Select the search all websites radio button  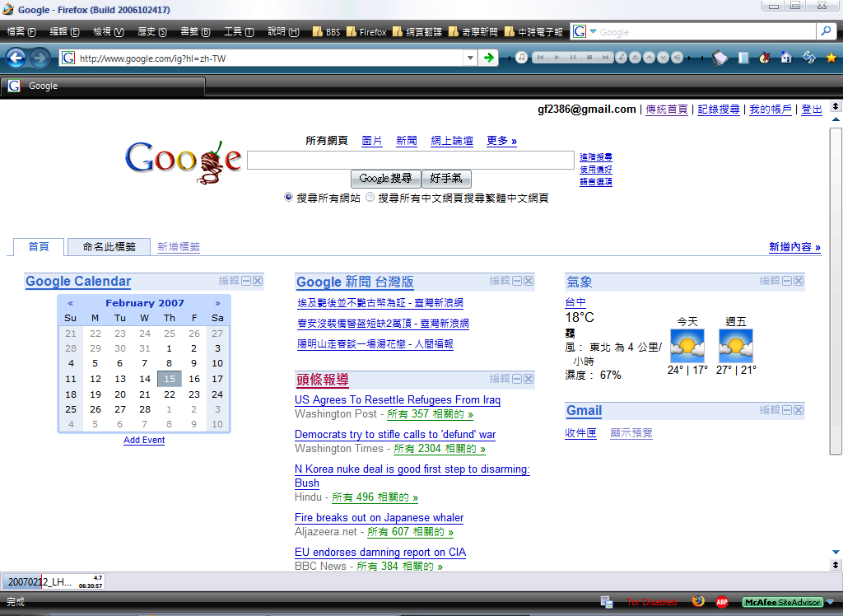pyautogui.click(x=288, y=198)
